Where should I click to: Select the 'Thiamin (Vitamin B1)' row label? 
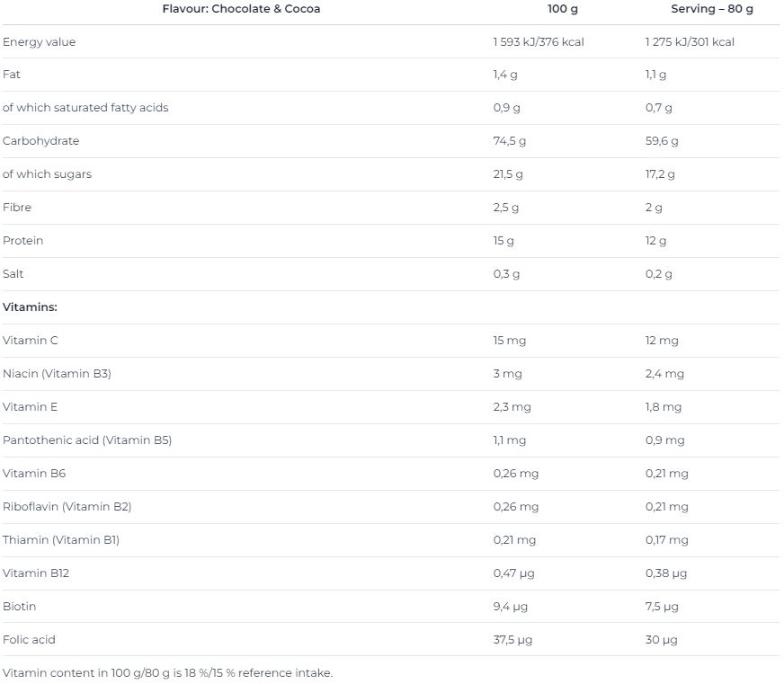(x=61, y=540)
